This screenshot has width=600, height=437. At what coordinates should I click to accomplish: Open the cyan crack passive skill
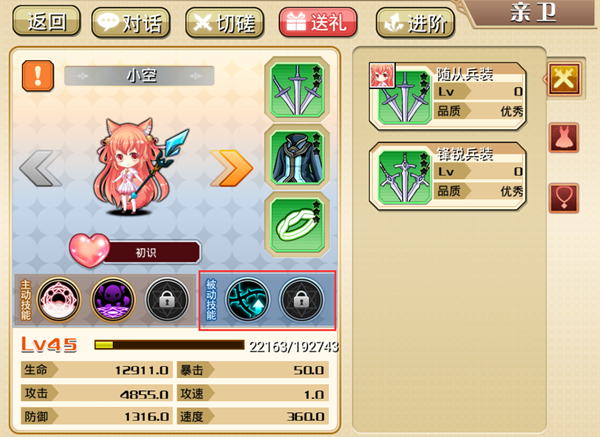click(x=247, y=300)
